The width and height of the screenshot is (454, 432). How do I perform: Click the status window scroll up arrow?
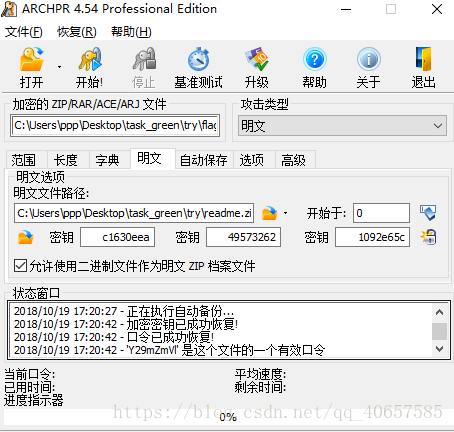440,312
